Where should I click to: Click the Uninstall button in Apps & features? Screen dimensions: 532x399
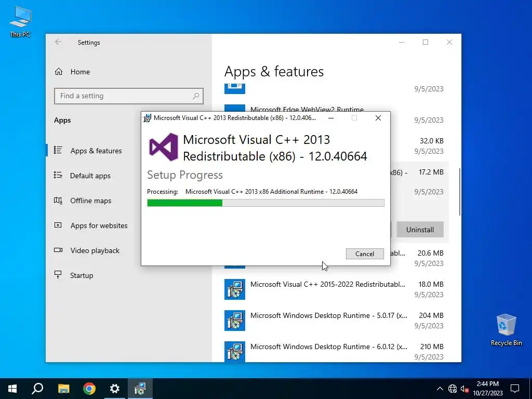420,230
